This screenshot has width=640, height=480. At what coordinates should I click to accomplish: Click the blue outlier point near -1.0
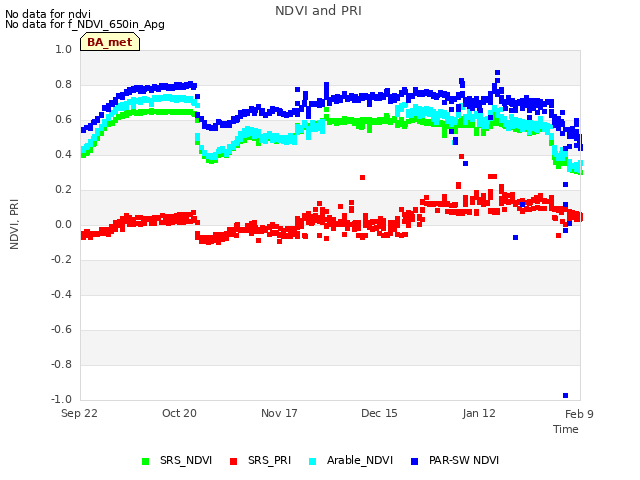coord(565,396)
